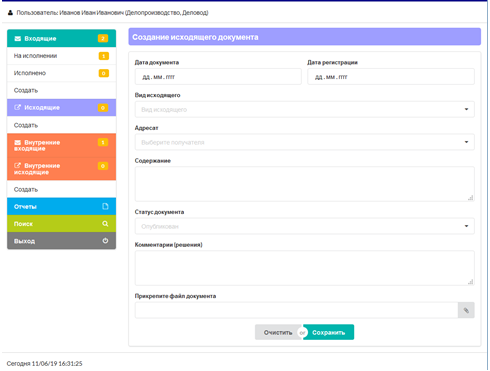Screen dimensions: 490x371
Task: Click the envelope icon in Входящие
Action: tap(18, 38)
